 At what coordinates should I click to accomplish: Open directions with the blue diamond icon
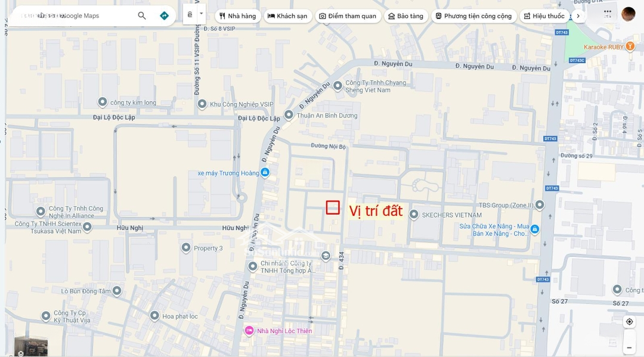click(164, 15)
